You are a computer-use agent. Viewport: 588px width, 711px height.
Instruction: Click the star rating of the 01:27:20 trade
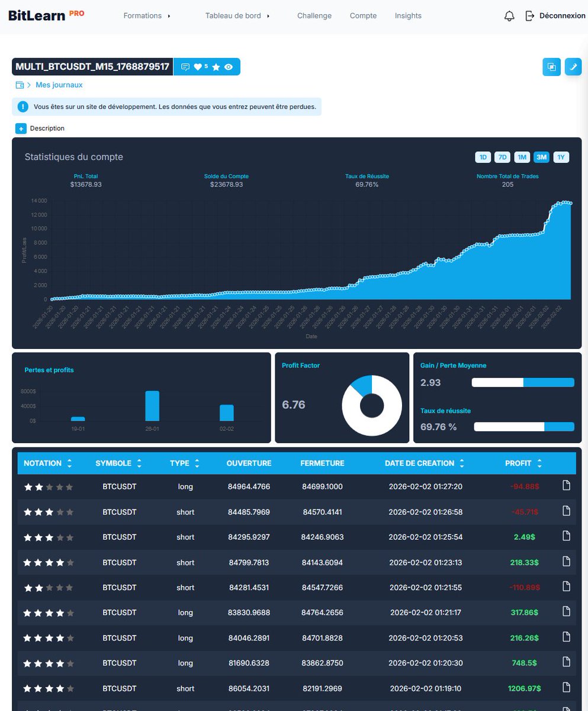pyautogui.click(x=49, y=487)
